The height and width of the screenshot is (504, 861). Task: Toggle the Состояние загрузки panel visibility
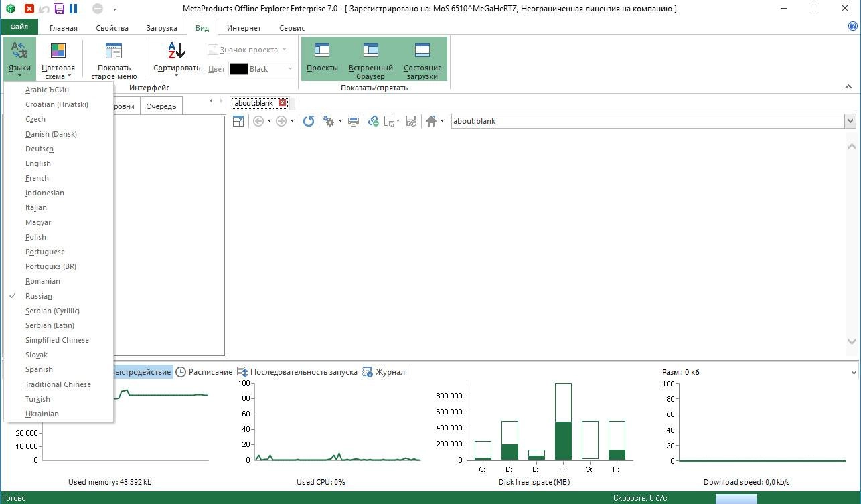coord(422,59)
